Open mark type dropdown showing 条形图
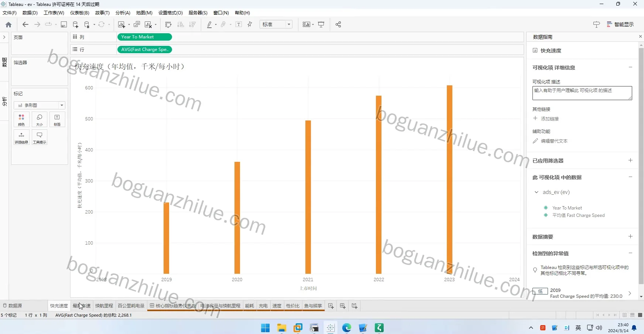This screenshot has height=334, width=644. click(x=40, y=105)
